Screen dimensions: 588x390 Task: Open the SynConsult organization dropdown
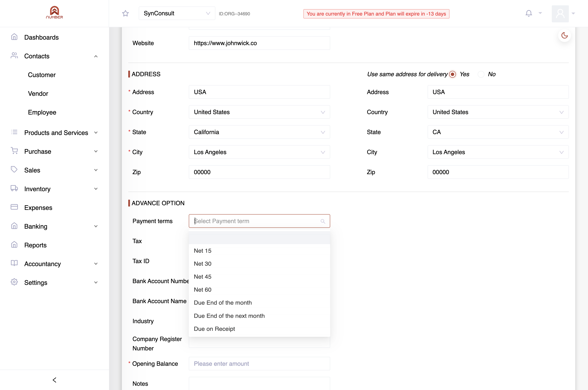pyautogui.click(x=177, y=13)
